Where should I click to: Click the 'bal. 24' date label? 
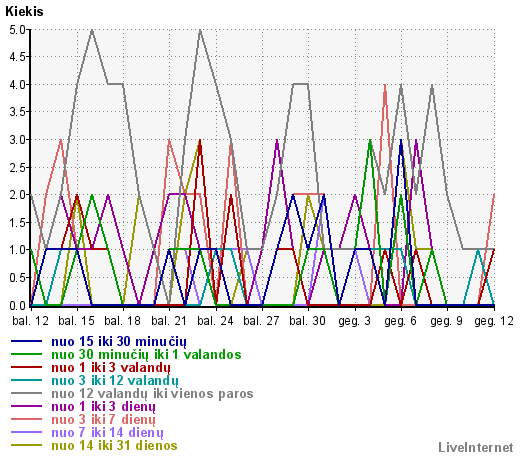(215, 321)
